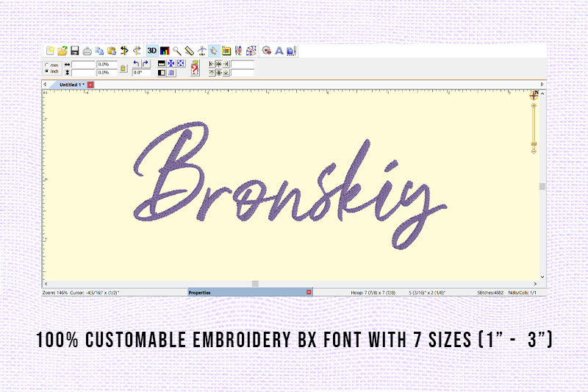Open the yellow preferences panel icon
588x392 pixels.
click(226, 51)
